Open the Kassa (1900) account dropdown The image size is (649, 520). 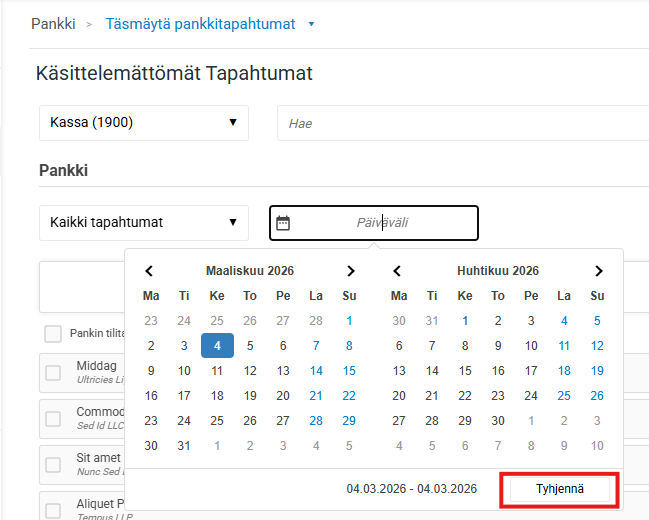[143, 123]
